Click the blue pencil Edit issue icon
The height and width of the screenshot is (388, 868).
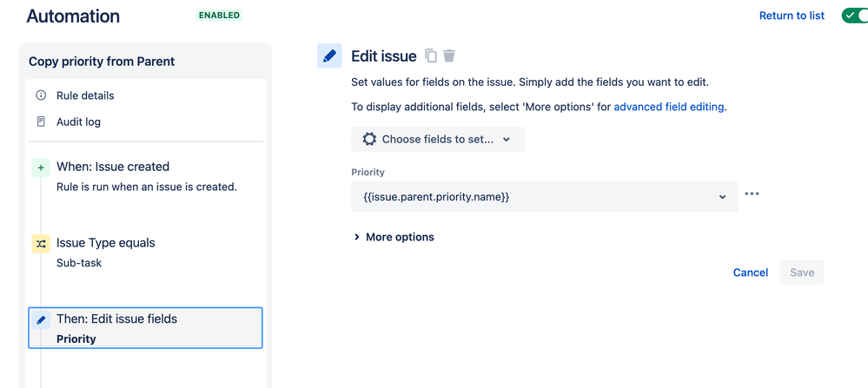coord(329,56)
